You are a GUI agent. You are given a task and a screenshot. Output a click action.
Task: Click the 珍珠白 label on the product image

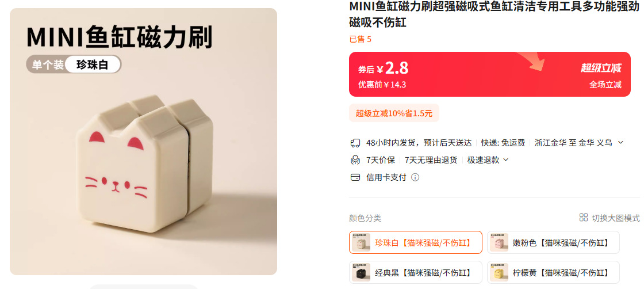tap(93, 64)
